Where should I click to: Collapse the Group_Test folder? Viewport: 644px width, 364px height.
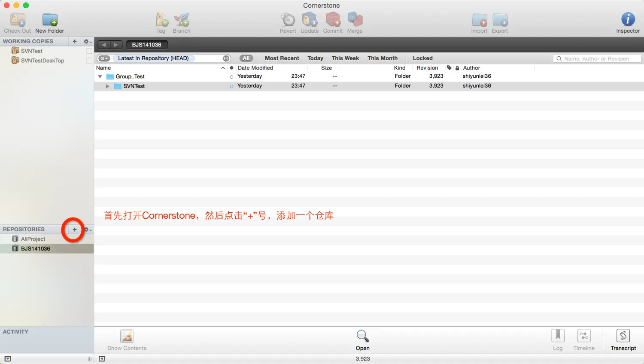100,76
